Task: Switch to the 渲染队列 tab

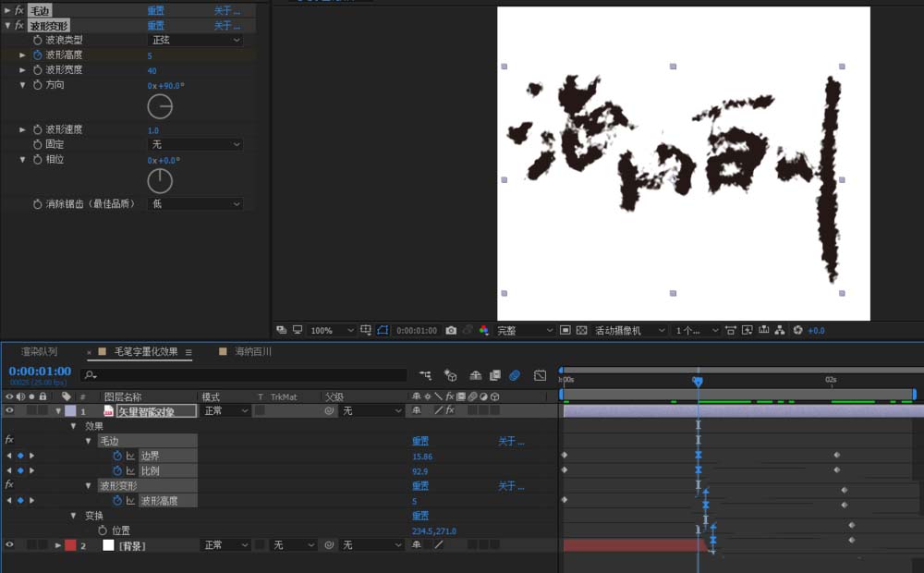Action: pos(39,352)
